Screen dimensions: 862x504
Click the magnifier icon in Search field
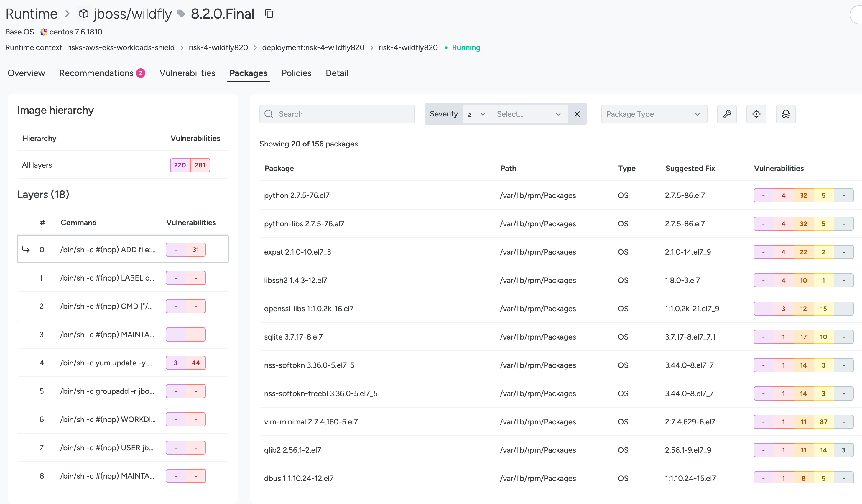pos(269,114)
